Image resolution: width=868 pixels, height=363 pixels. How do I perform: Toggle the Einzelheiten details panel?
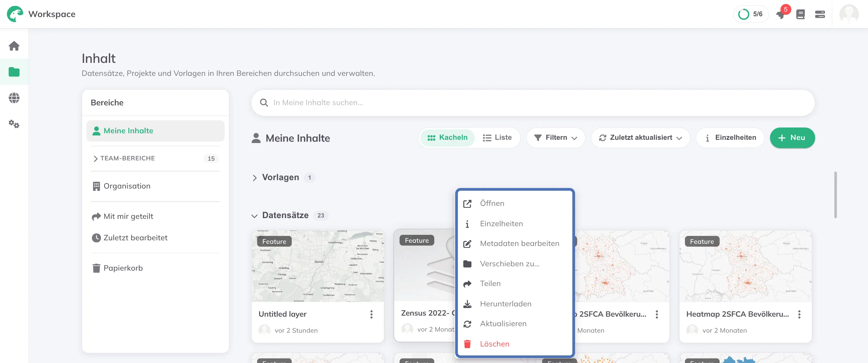tap(730, 138)
